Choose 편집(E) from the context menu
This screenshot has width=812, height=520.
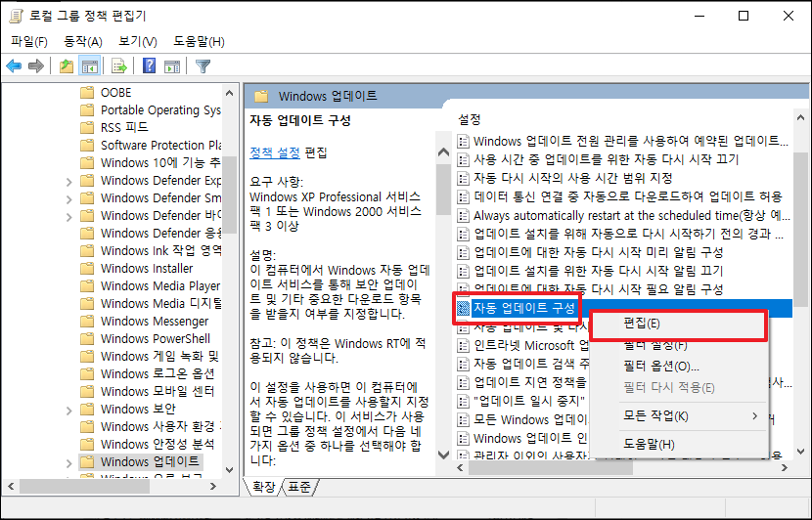click(678, 324)
